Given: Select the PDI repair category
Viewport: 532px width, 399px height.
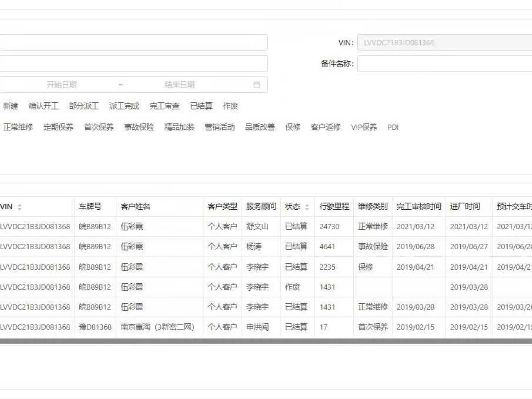Looking at the screenshot, I should click(393, 127).
